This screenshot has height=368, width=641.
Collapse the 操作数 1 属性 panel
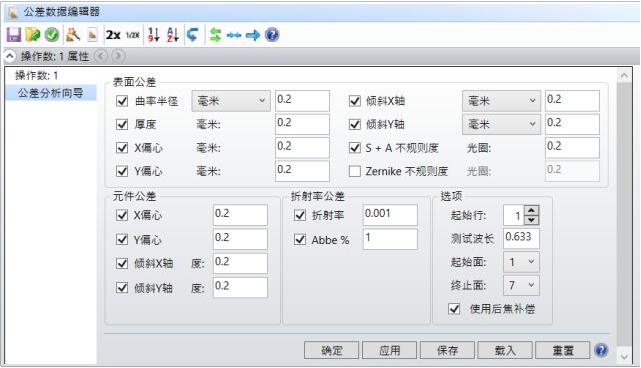tap(10, 56)
